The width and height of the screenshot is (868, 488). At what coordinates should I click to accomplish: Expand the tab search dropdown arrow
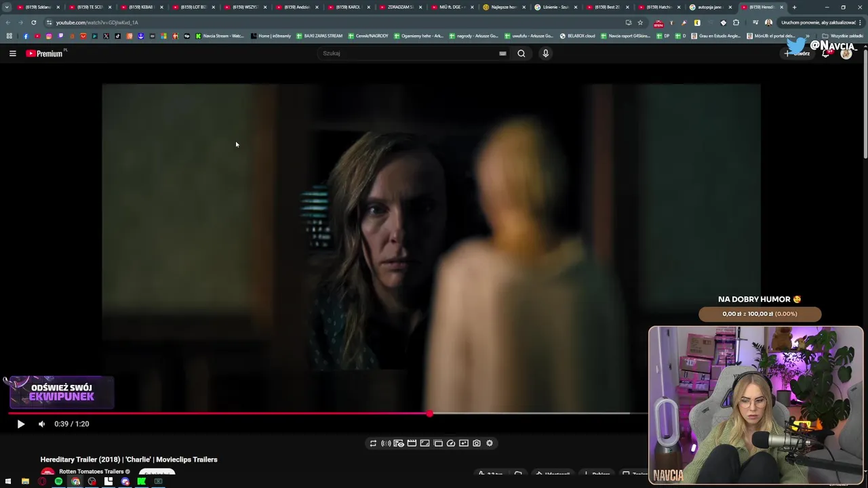(7, 7)
